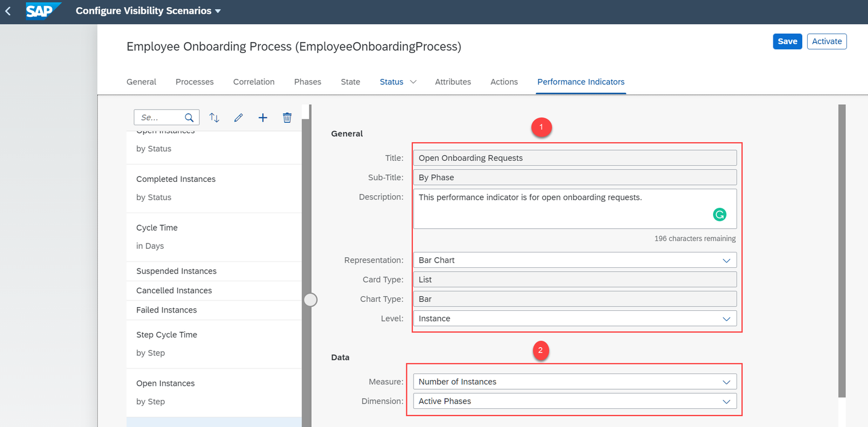The width and height of the screenshot is (868, 427).
Task: Switch to the State tab
Action: [350, 82]
